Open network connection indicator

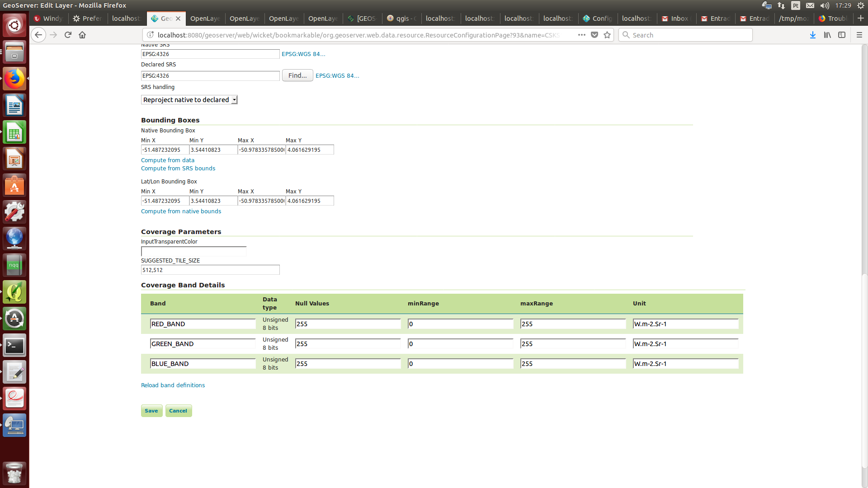[x=781, y=5]
